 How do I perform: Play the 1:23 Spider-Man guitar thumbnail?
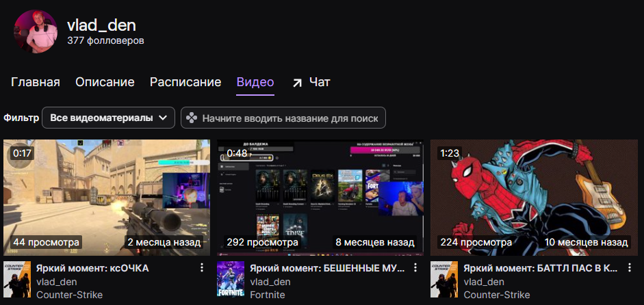coord(534,198)
